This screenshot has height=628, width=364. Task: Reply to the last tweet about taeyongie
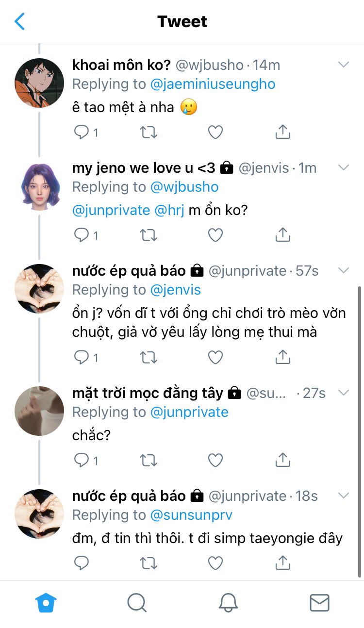[x=81, y=563]
